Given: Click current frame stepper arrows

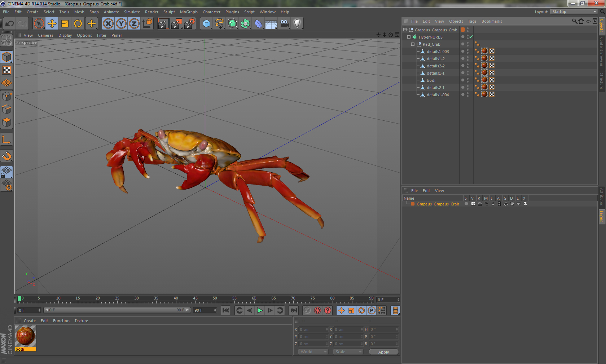Looking at the screenshot, I should (x=398, y=300).
